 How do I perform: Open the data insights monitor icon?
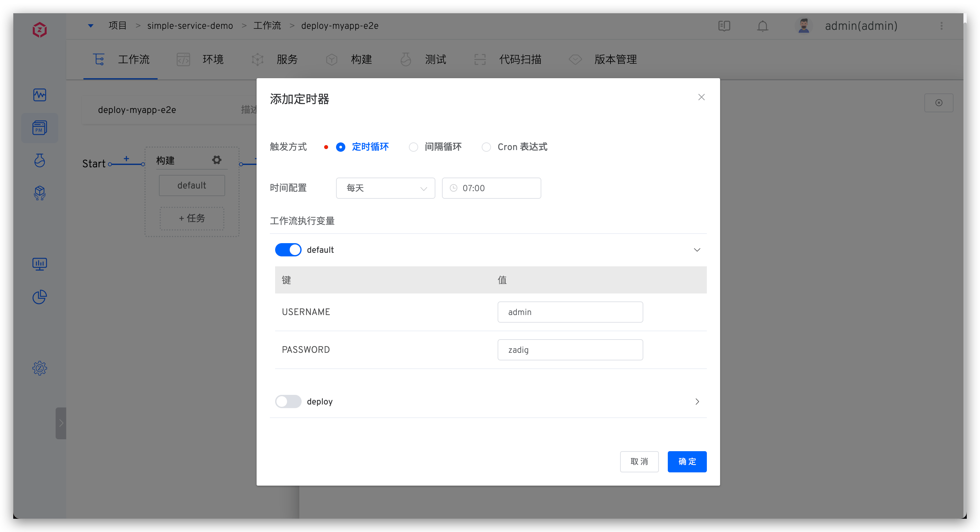(x=40, y=264)
